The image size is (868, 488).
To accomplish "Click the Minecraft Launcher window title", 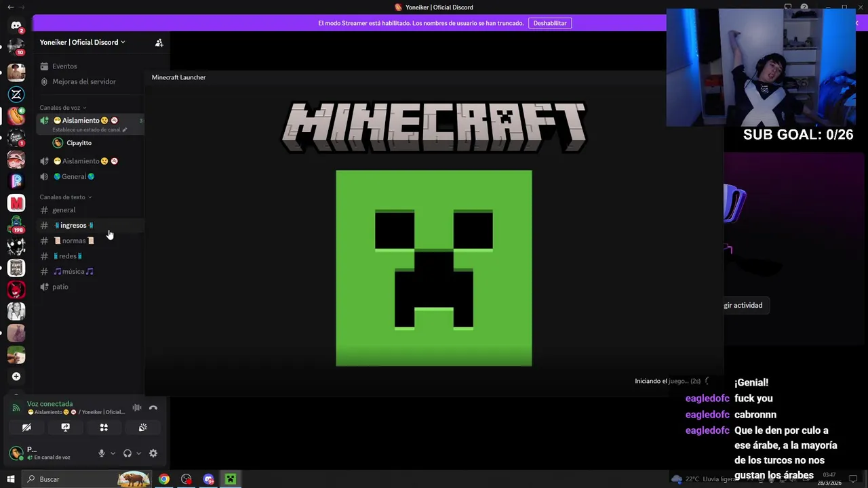I will pyautogui.click(x=178, y=77).
